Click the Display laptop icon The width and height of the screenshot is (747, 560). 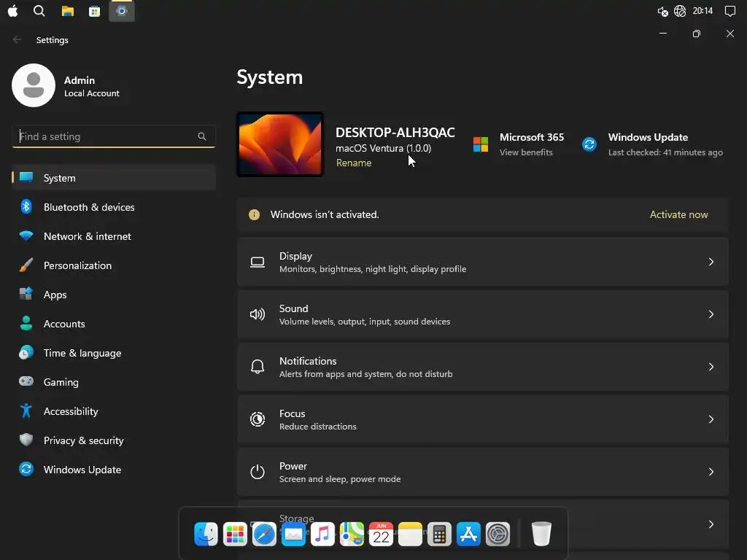[258, 262]
